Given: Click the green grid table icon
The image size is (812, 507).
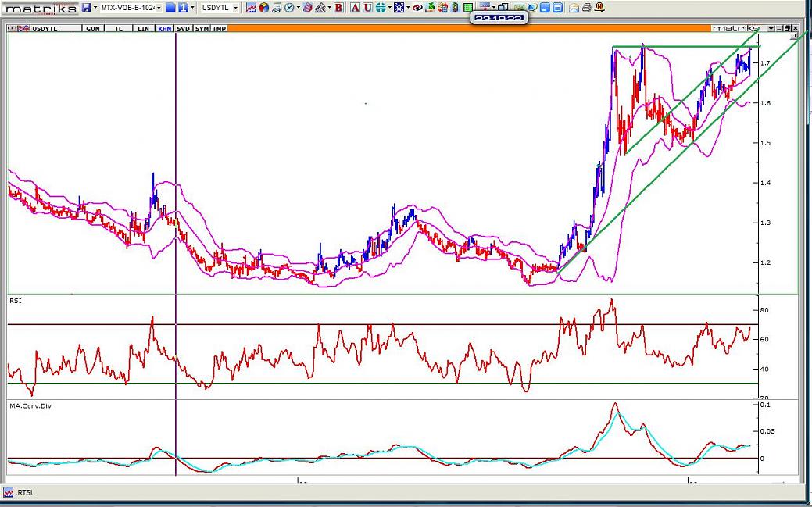Looking at the screenshot, I should [x=467, y=8].
